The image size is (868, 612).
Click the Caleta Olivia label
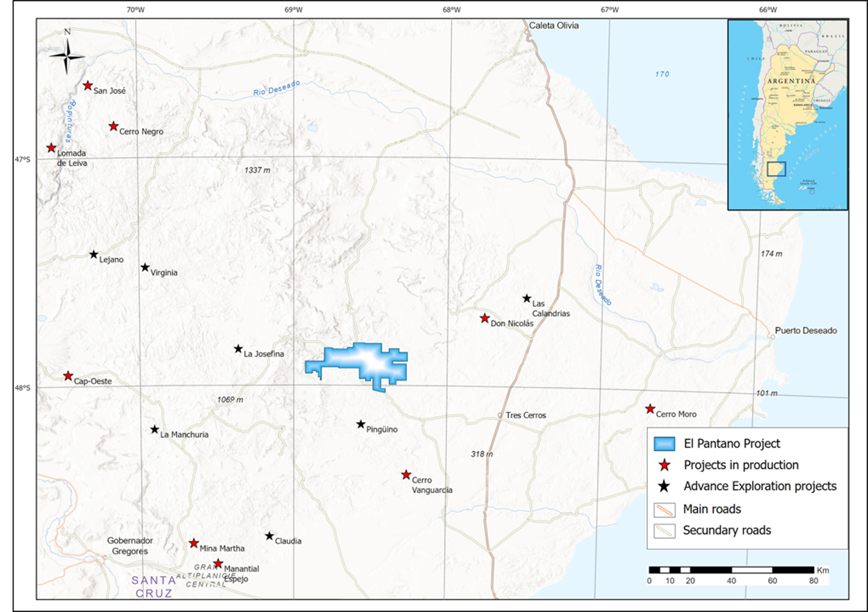pyautogui.click(x=554, y=25)
